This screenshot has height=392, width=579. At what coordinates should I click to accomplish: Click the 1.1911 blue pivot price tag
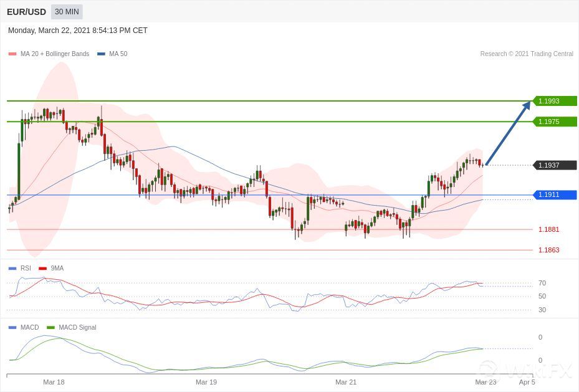coord(554,195)
